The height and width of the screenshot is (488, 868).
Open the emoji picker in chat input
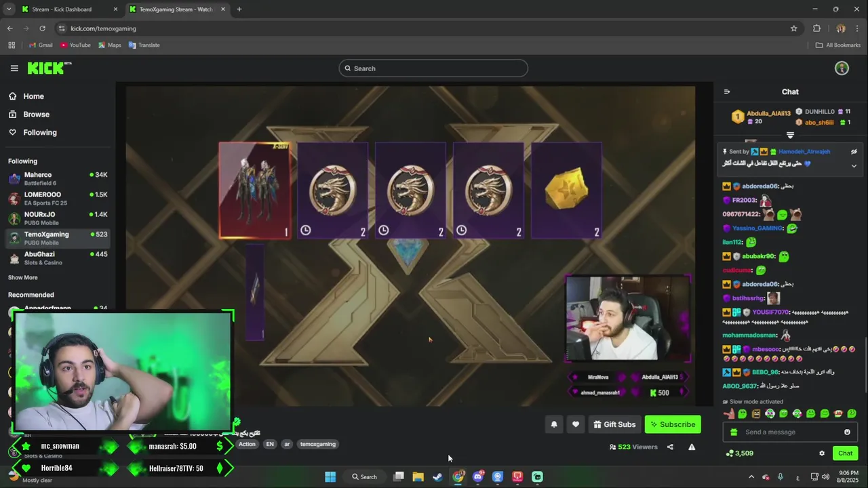[x=847, y=432]
